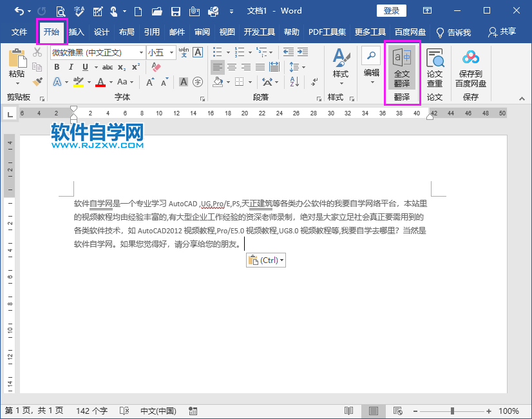The image size is (532, 419).
Task: Select the Read Mode view icon
Action: click(x=348, y=411)
